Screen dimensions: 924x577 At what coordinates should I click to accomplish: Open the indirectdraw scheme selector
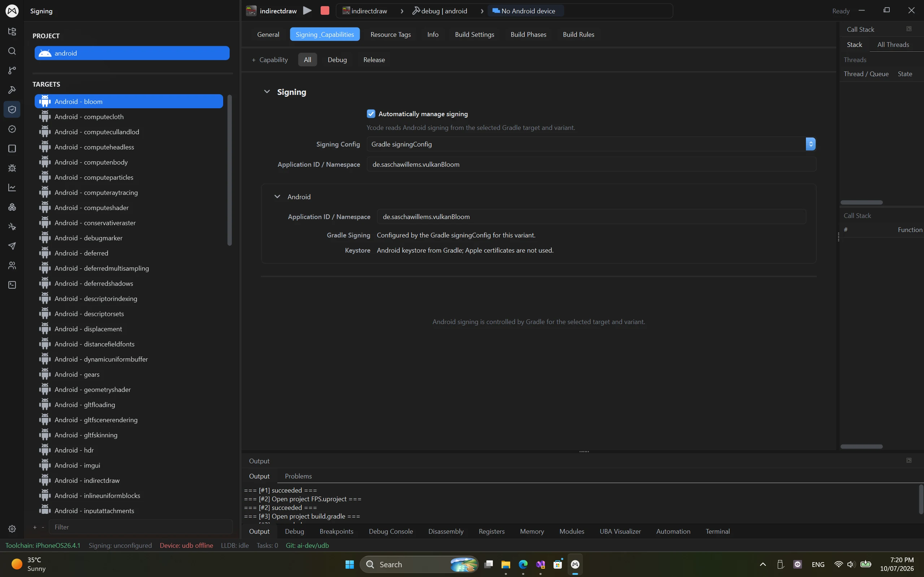click(365, 11)
